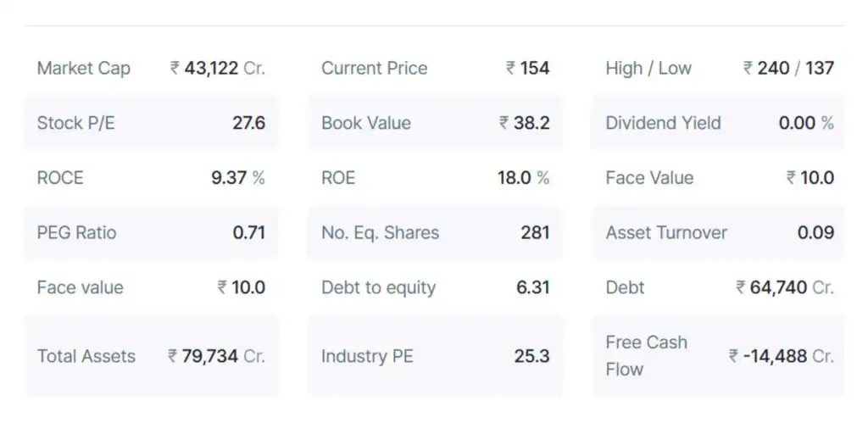Select the Market Cap value 43,122 Cr.

click(218, 69)
